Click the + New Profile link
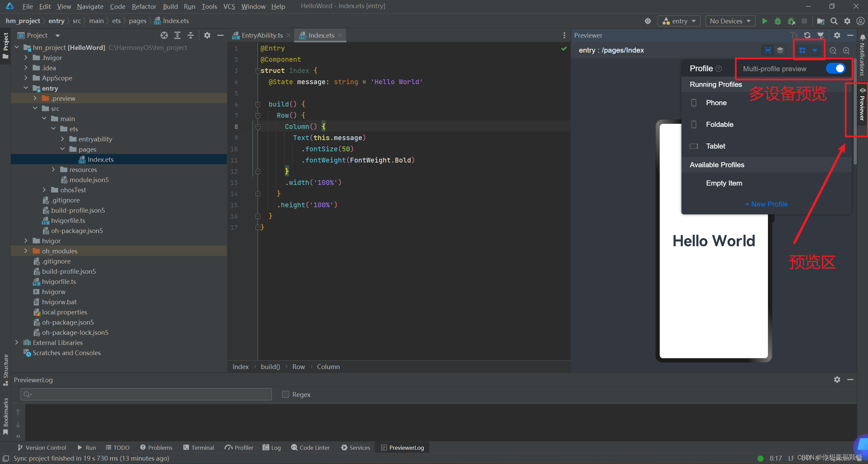868x464 pixels. pos(766,204)
